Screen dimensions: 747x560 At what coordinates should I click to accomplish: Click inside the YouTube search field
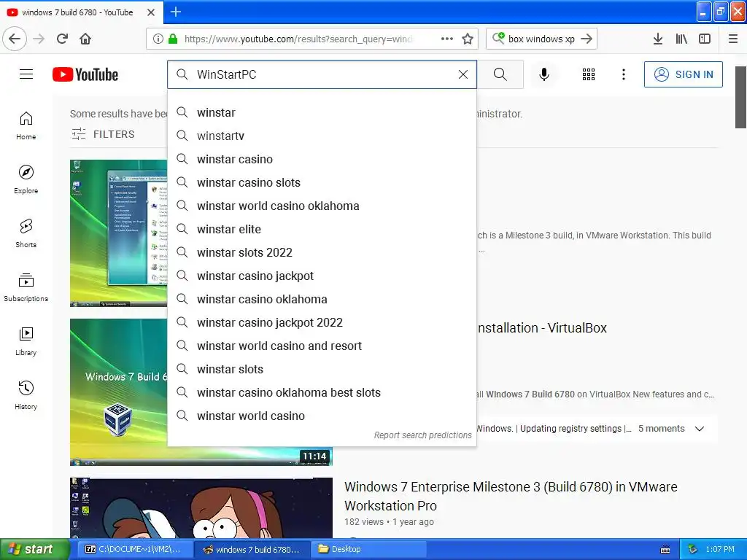pos(322,74)
